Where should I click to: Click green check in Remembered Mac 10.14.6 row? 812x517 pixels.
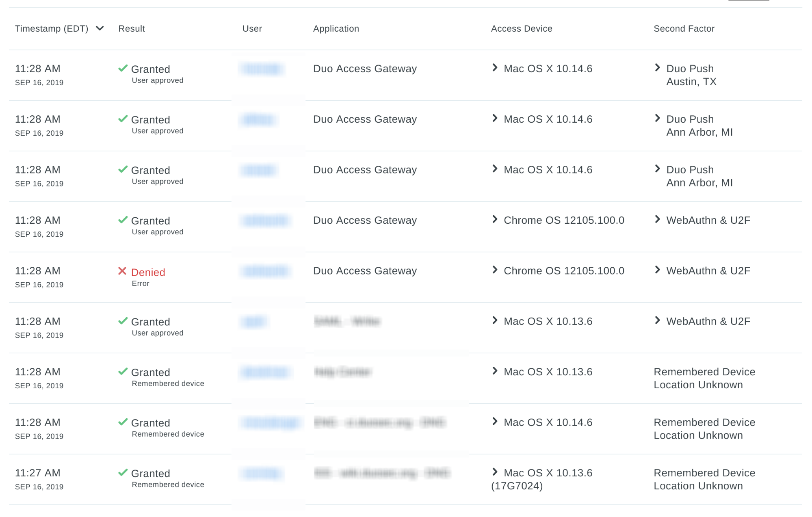coord(123,422)
